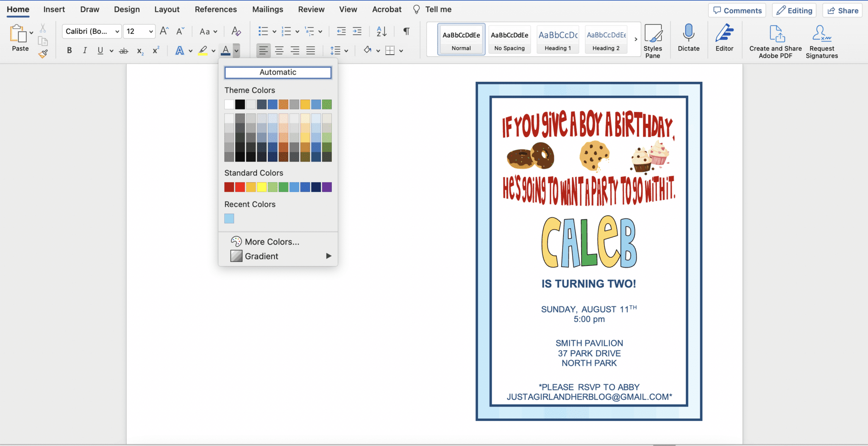Pick the red standard color swatch
The image size is (868, 446).
coord(240,187)
